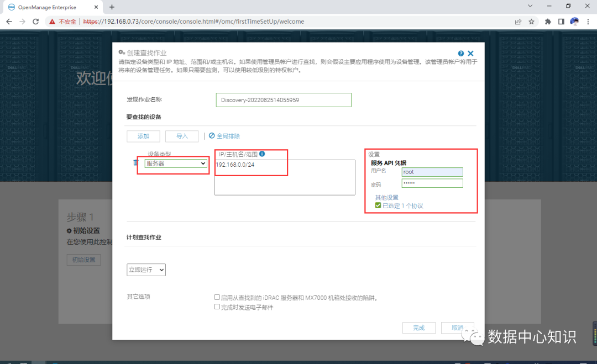Toggle the browser side panel icon
This screenshot has height=364, width=597.
pos(561,22)
